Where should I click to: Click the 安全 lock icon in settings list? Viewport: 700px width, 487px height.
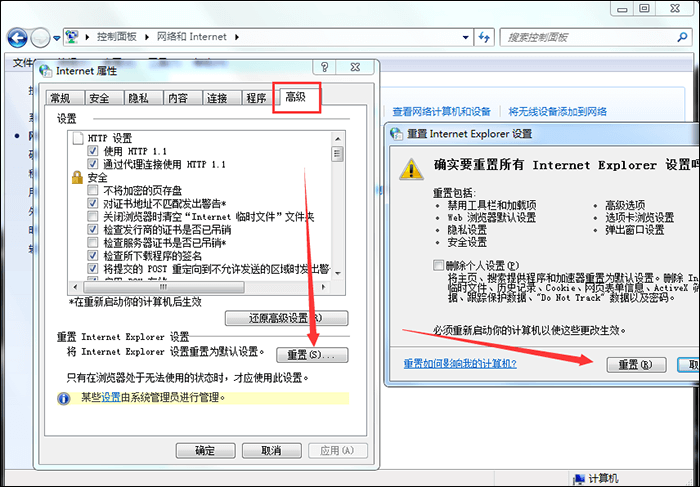coord(77,177)
